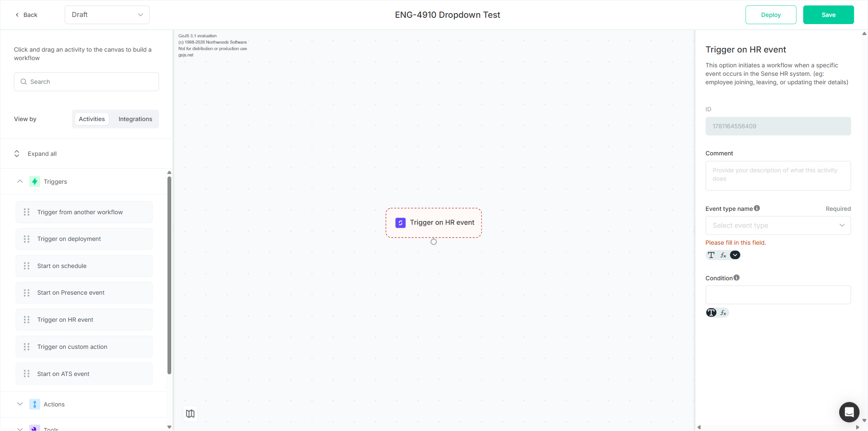This screenshot has width=868, height=431.
Task: Open the Draft status dropdown
Action: tap(107, 15)
